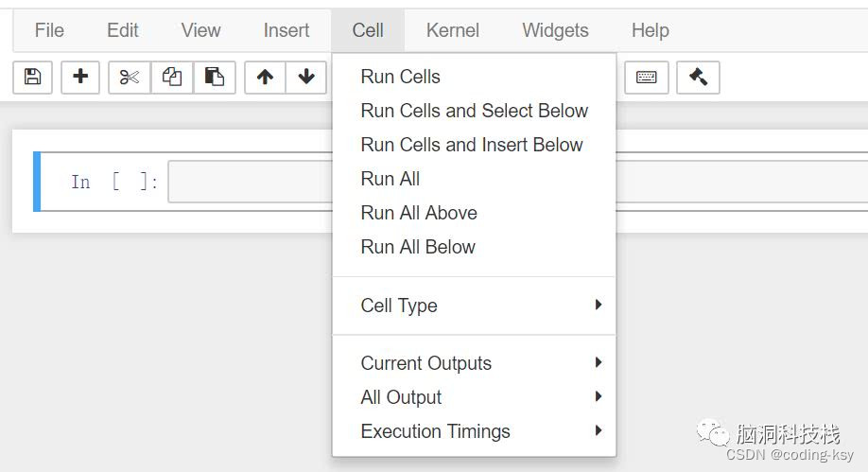Open the Kernel menu
The height and width of the screenshot is (472, 868).
coord(452,30)
